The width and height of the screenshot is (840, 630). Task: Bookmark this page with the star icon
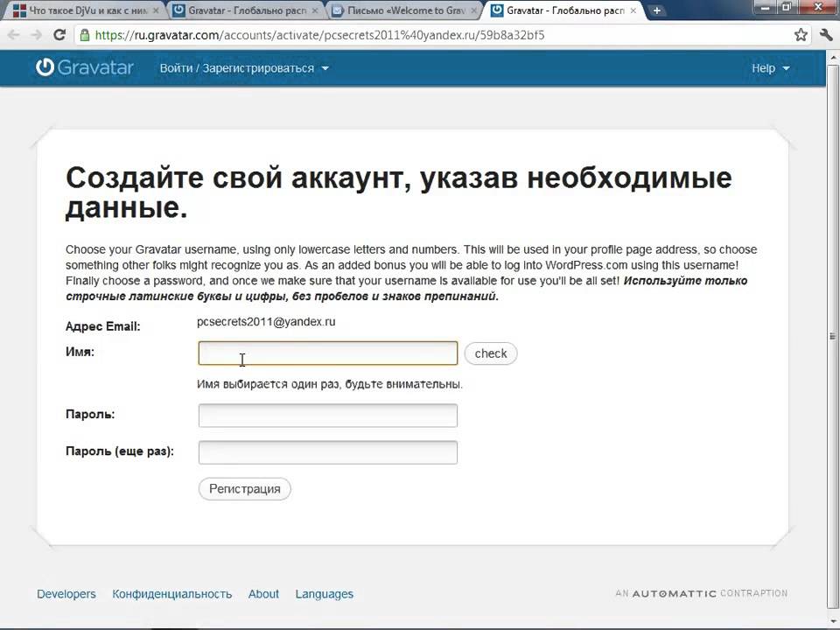(x=801, y=35)
